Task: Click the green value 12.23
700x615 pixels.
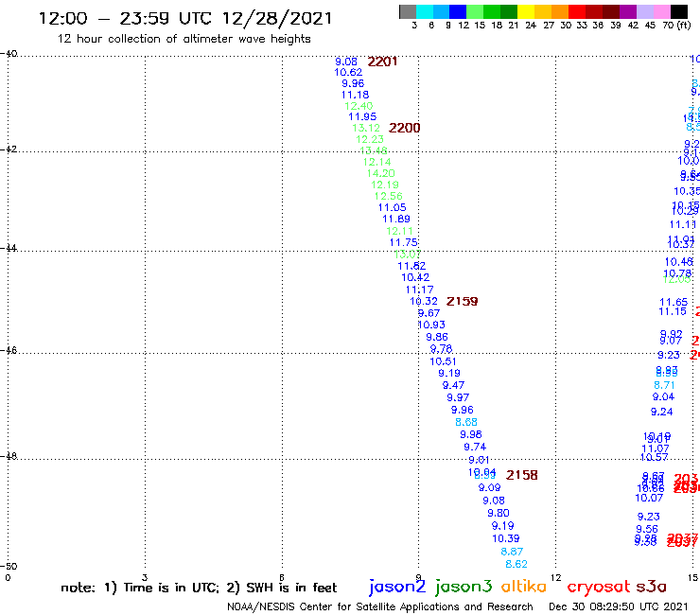Action: (370, 139)
